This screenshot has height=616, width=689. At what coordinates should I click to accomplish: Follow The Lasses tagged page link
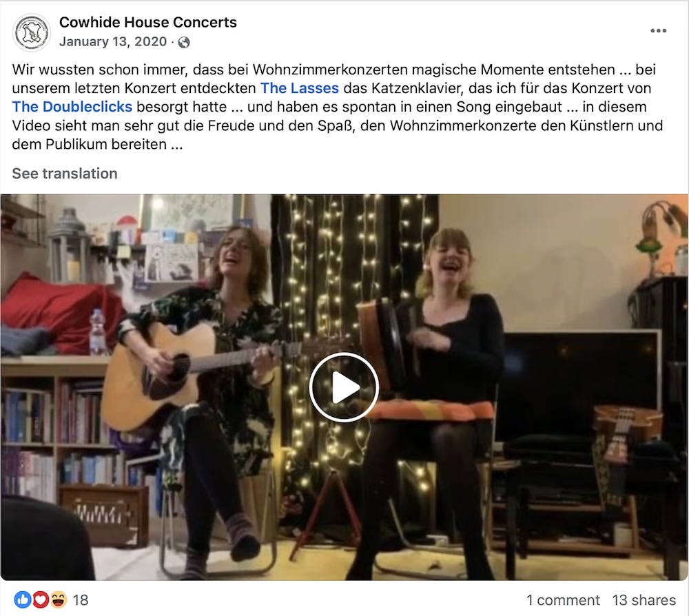[300, 88]
